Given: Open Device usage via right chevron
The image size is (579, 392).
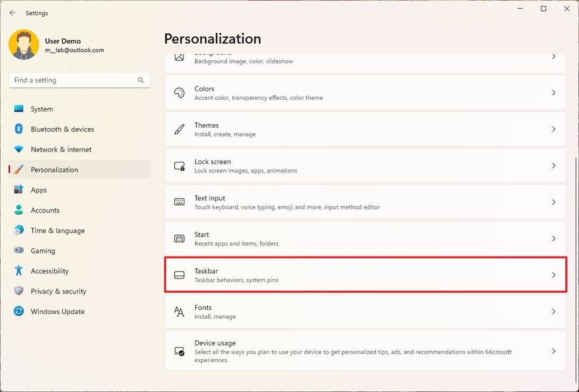Looking at the screenshot, I should coord(553,351).
